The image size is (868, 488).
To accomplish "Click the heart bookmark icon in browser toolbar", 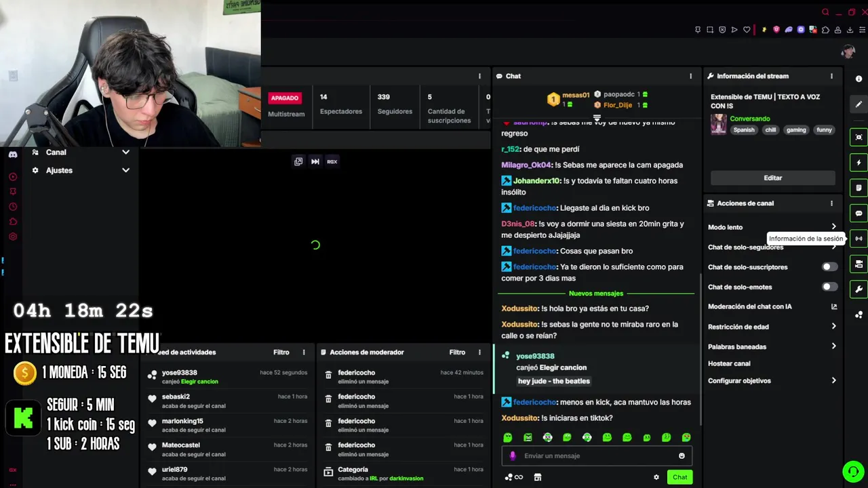I will tap(747, 30).
